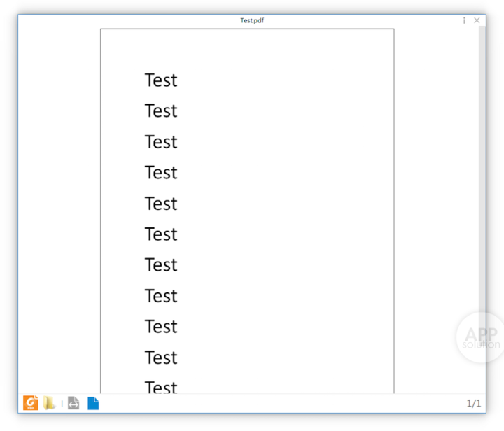
Task: Open the file in Foxit PDF reader
Action: coord(31,403)
